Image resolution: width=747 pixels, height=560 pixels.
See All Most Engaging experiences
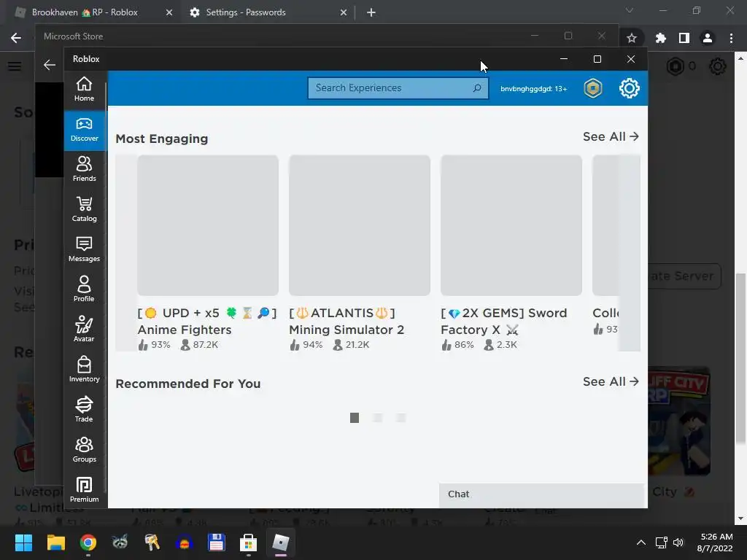coord(611,136)
